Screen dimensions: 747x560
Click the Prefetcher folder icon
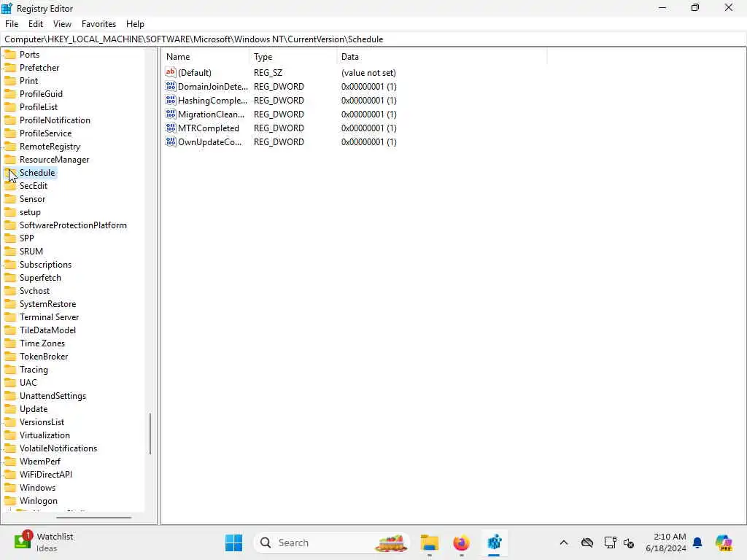10,68
